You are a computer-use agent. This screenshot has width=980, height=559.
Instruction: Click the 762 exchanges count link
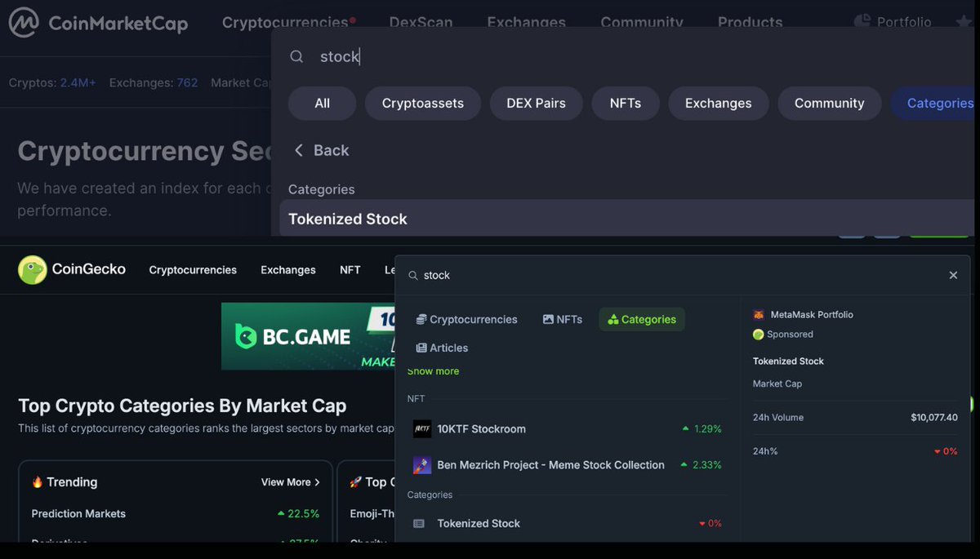187,82
